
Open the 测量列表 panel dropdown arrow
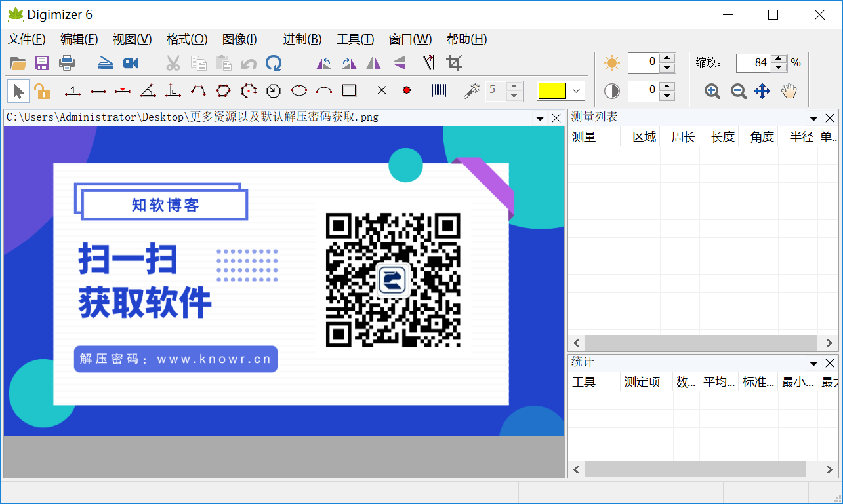click(x=813, y=118)
